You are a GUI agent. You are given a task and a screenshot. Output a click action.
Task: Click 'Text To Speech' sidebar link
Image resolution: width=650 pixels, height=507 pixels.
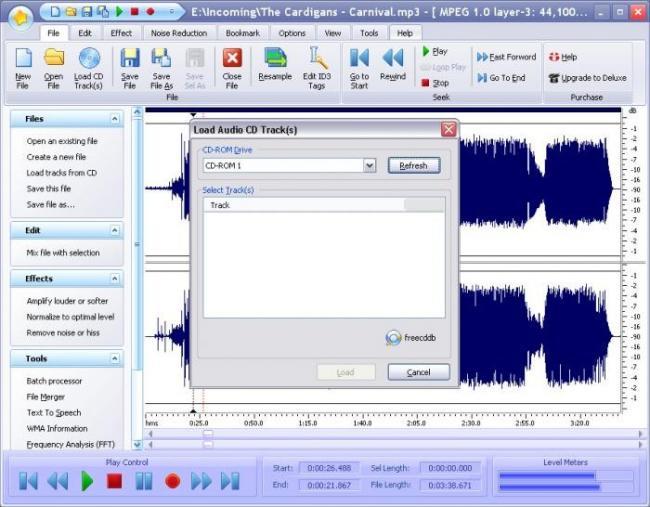pyautogui.click(x=54, y=412)
